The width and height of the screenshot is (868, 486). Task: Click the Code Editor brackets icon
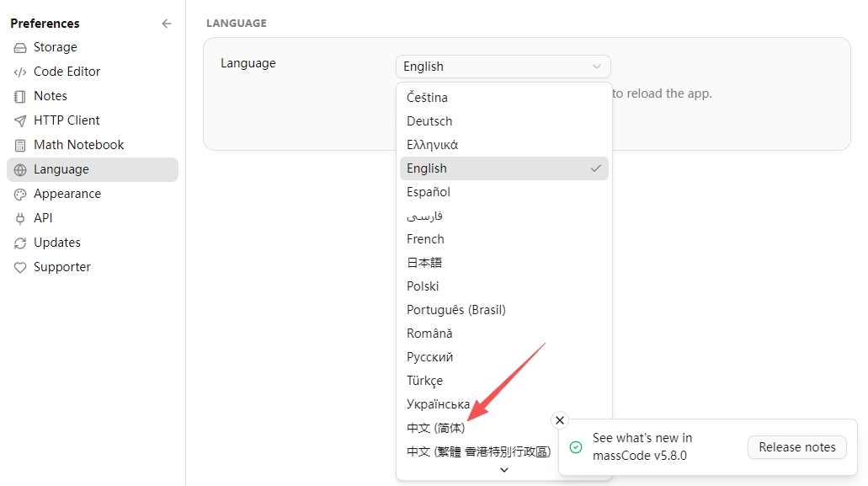(20, 72)
